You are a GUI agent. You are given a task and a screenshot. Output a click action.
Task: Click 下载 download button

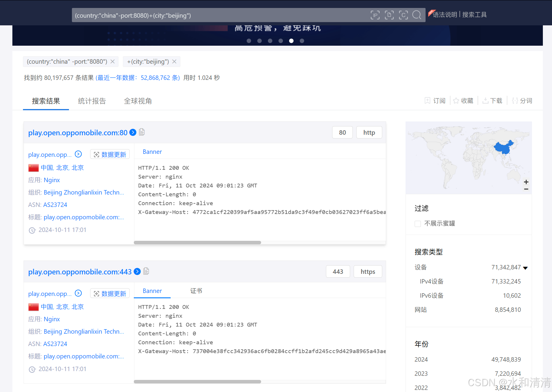492,101
